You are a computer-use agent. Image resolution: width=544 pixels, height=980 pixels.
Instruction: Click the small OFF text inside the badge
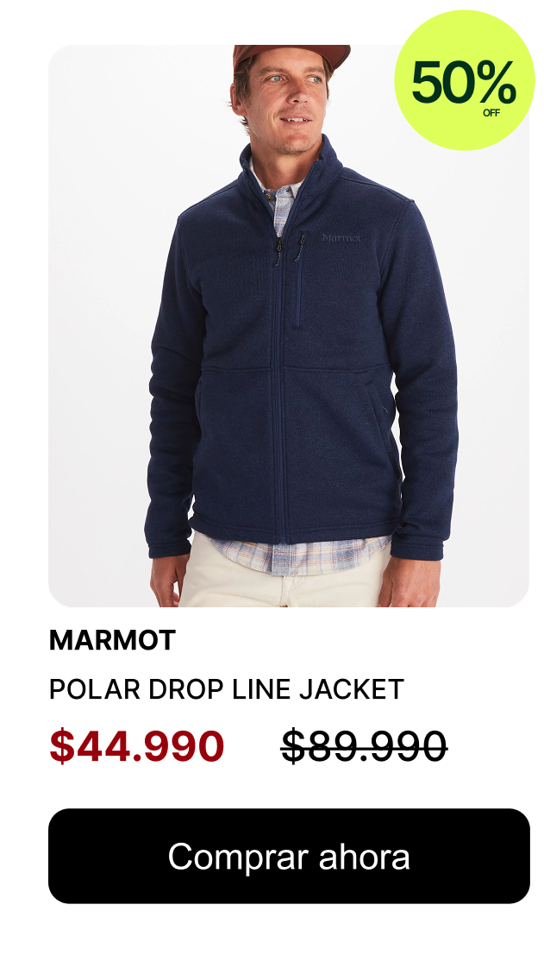point(491,113)
